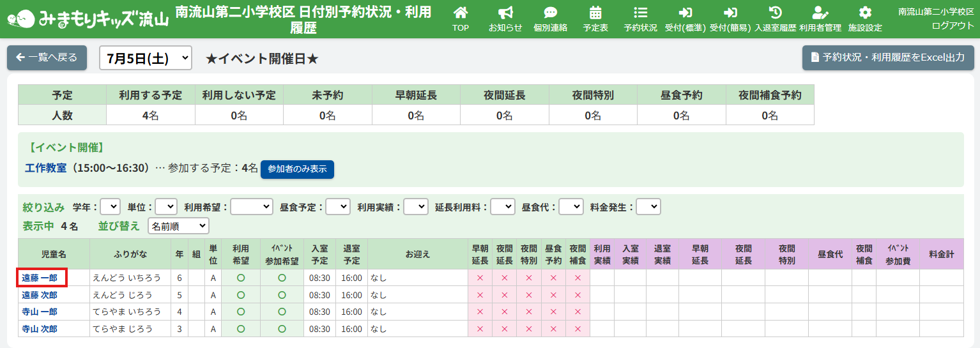The height and width of the screenshot is (348, 980).
Task: Click 予約状況・利用履歴をExcel出力 button
Action: pos(888,57)
